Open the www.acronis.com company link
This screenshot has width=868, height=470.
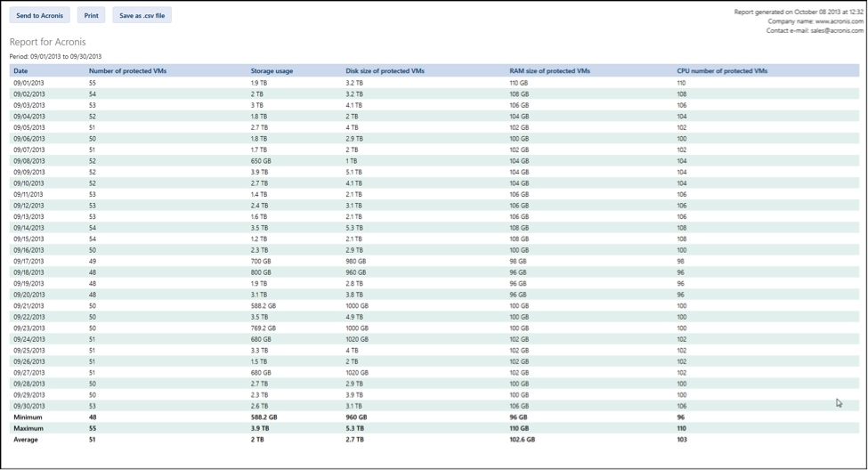pos(840,21)
